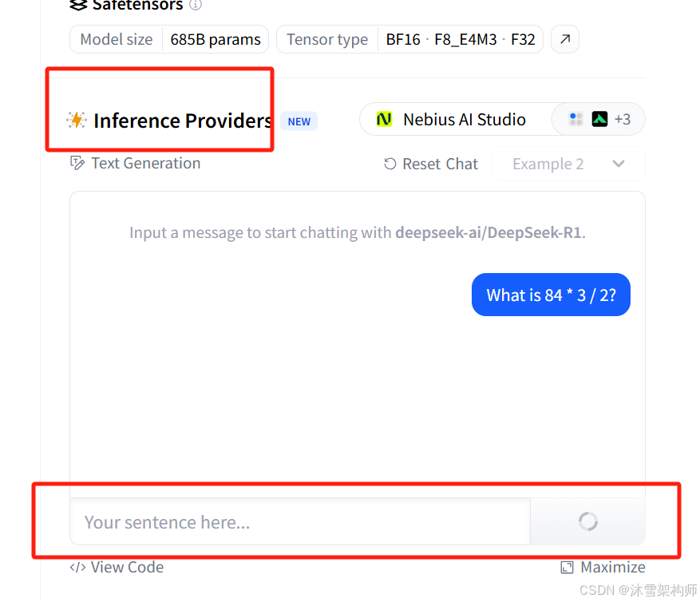Screen dimensions: 700x602
Task: Click the 'What is 84 * 3 / 2?' message bubble
Action: click(x=551, y=295)
